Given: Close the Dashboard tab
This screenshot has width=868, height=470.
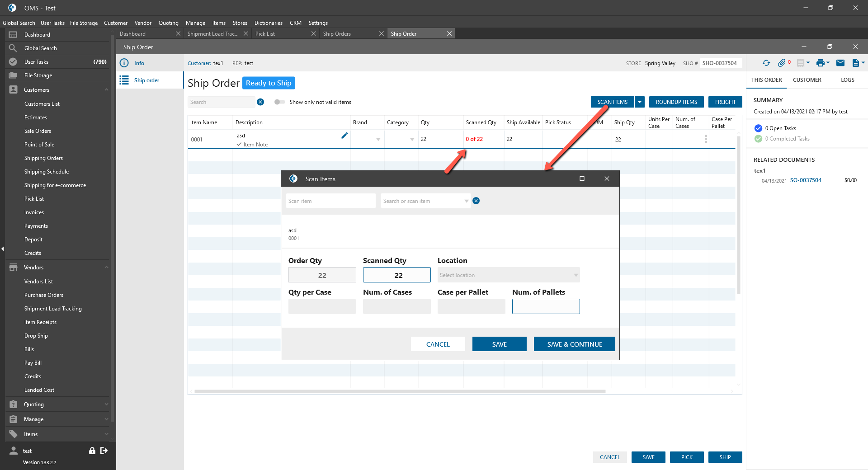Looking at the screenshot, I should pyautogui.click(x=178, y=34).
